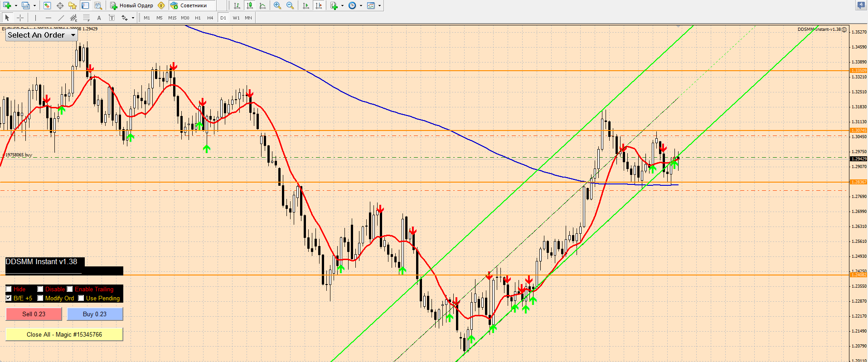Open the Market Watch window icon
The height and width of the screenshot is (362, 868).
point(47,5)
